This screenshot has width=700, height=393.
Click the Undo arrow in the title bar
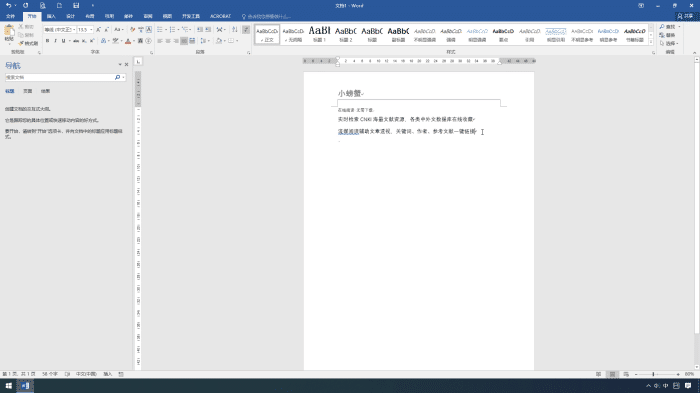[x=8, y=5]
